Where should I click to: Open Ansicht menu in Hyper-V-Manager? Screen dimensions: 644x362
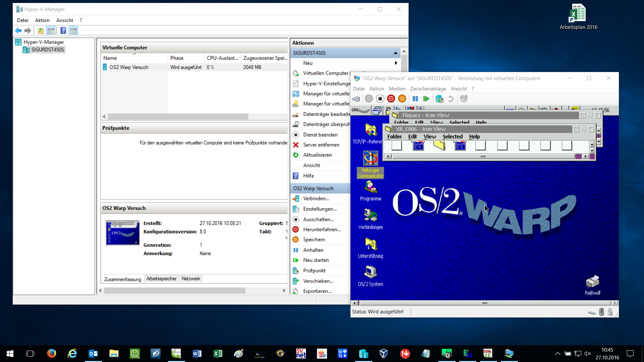coord(64,20)
